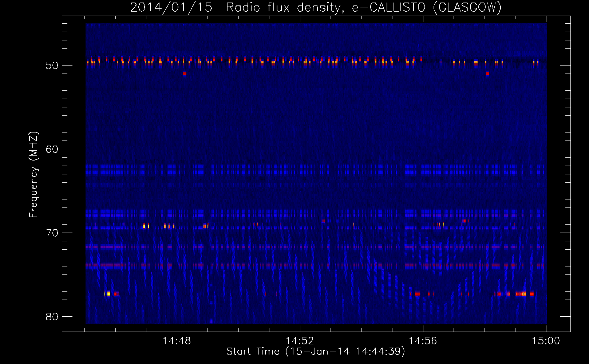Click the '14:52' time tick label
Image resolution: width=589 pixels, height=364 pixels.
point(300,341)
